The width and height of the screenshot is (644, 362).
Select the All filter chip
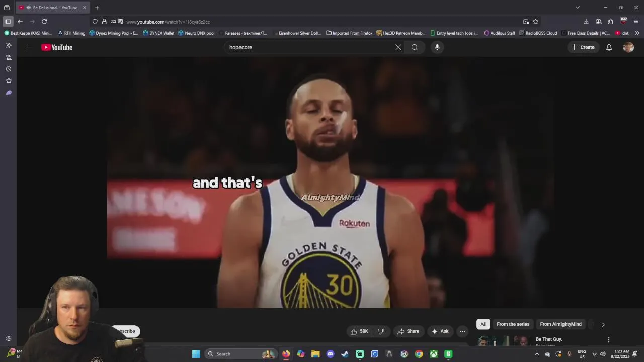pyautogui.click(x=483, y=324)
